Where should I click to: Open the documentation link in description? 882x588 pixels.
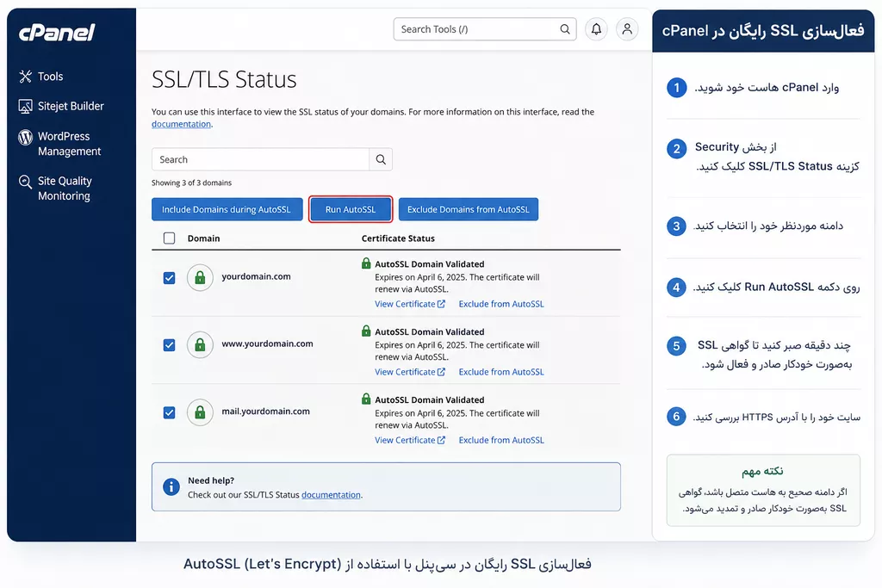[x=181, y=124]
